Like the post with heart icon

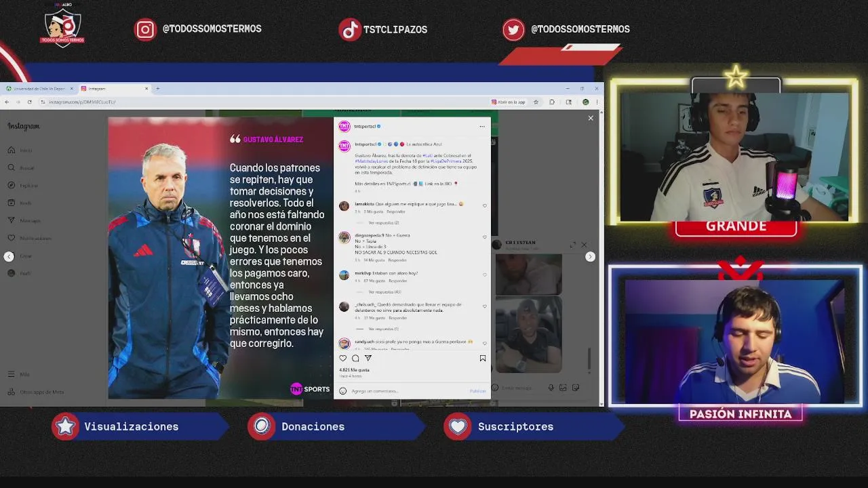343,359
